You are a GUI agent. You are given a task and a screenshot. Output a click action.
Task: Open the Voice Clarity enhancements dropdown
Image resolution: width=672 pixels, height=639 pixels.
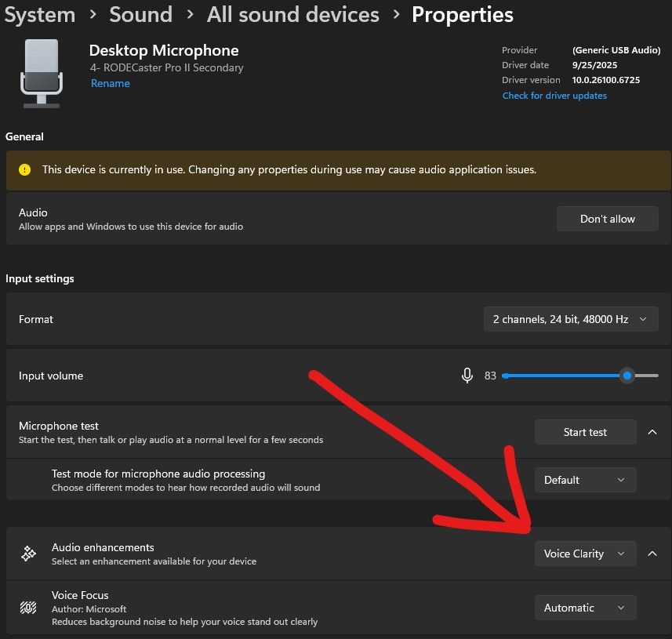(585, 554)
